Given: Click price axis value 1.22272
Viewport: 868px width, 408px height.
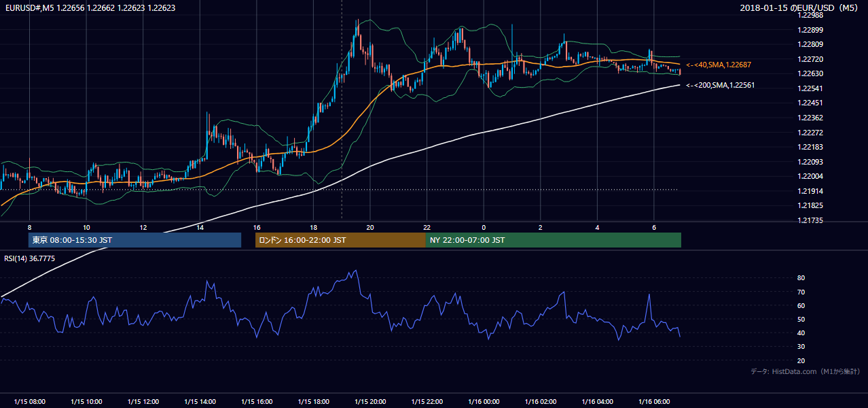Looking at the screenshot, I should 811,133.
